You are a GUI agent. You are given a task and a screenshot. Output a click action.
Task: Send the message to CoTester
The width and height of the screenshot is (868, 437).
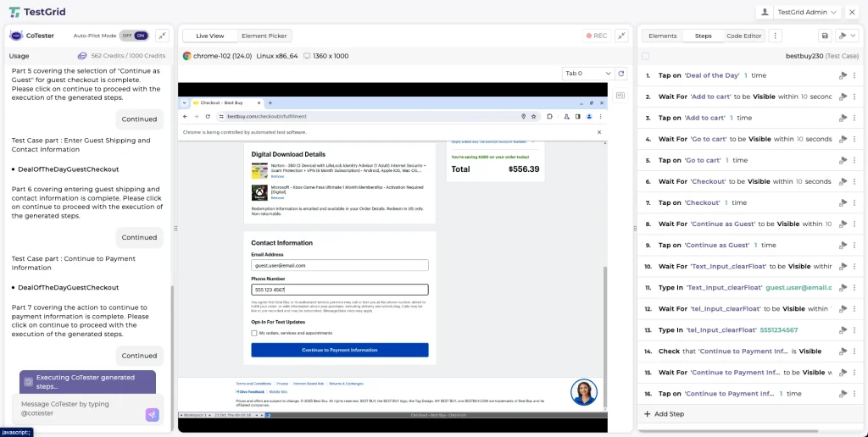pyautogui.click(x=153, y=415)
